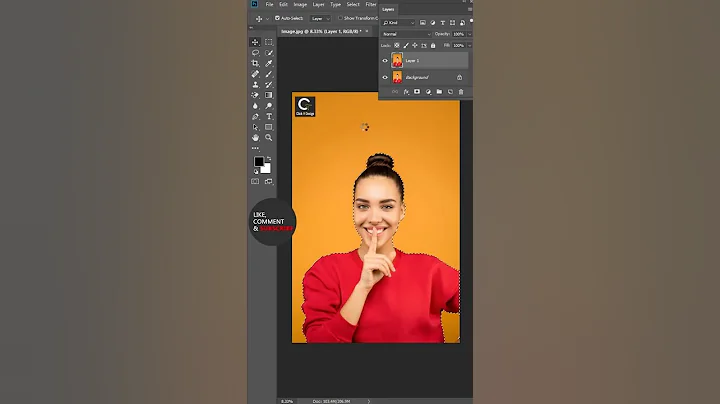Click the layer style fx icon
This screenshot has width=720, height=404.
click(406, 92)
